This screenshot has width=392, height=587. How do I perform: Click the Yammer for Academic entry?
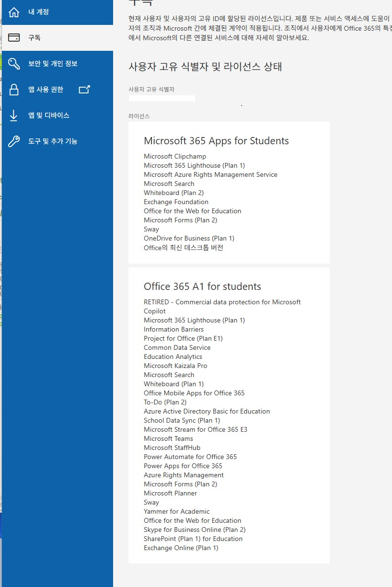coord(177,511)
